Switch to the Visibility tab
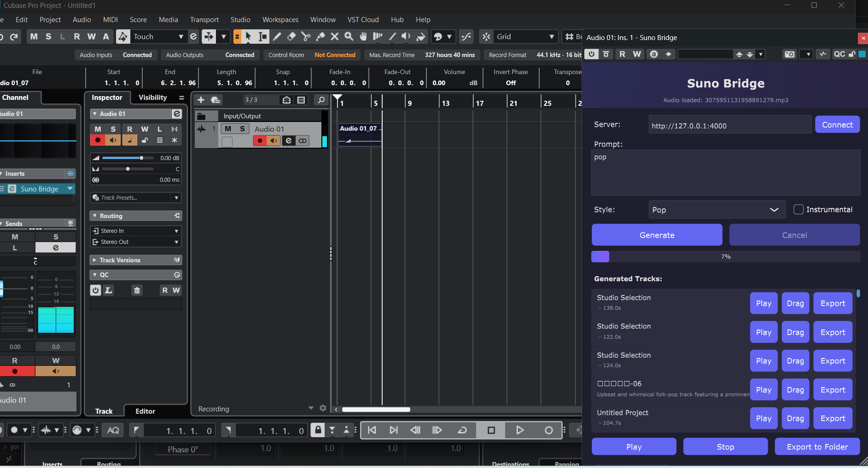The height and width of the screenshot is (468, 868). tap(152, 98)
